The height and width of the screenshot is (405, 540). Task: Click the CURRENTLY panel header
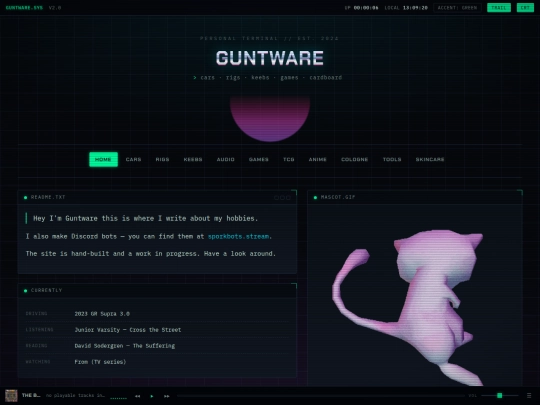point(157,290)
